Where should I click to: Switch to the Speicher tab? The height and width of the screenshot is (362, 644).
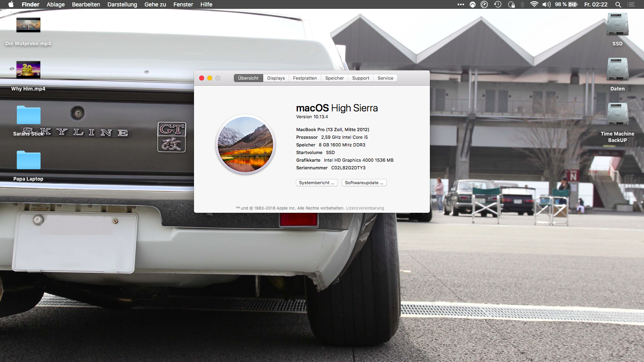tap(334, 78)
